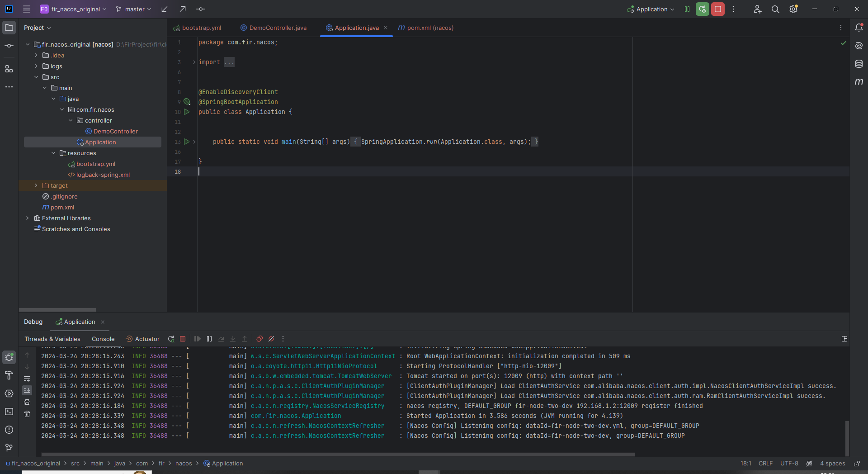Screen dimensions: 868x474
Task: Switch to bootstrap.yml editor tab
Action: (197, 28)
